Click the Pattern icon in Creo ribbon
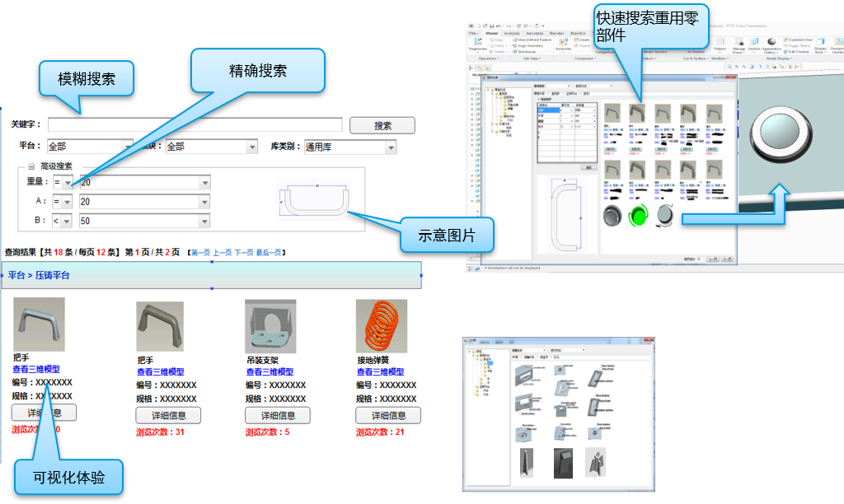Viewport: 844px width, 504px height. coord(720,42)
